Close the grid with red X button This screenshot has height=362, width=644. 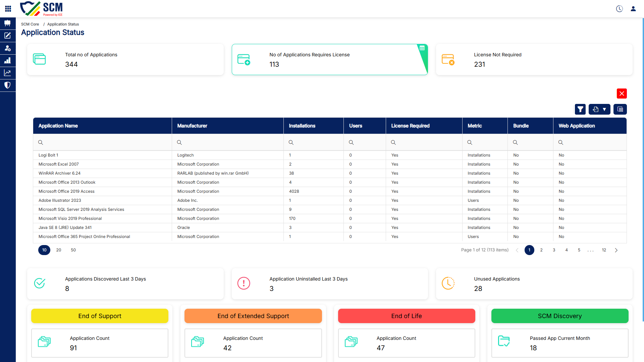tap(622, 94)
